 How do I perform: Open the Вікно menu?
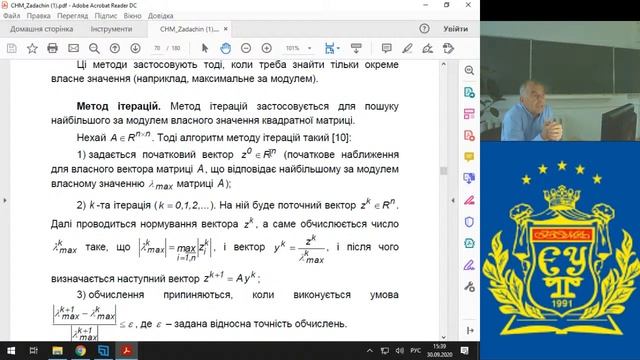132,16
